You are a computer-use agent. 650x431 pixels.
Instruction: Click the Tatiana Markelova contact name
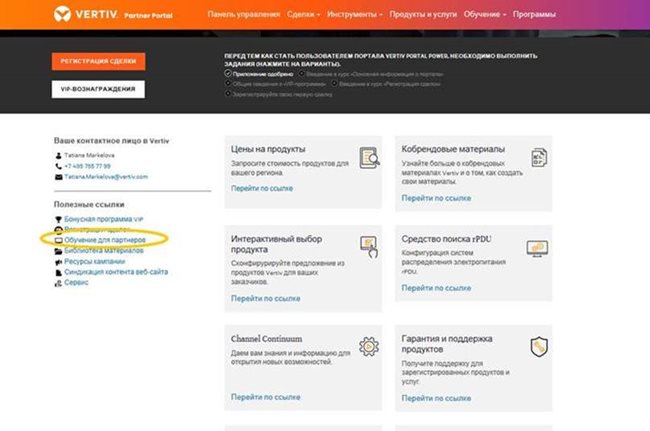tap(90, 155)
